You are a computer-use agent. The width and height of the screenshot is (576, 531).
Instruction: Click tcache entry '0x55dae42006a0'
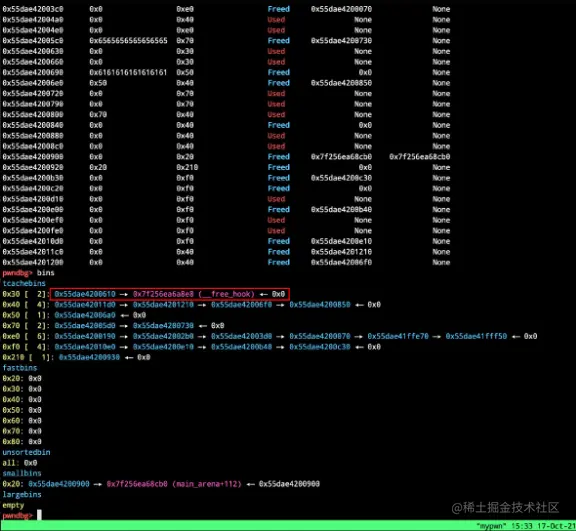[x=85, y=315]
